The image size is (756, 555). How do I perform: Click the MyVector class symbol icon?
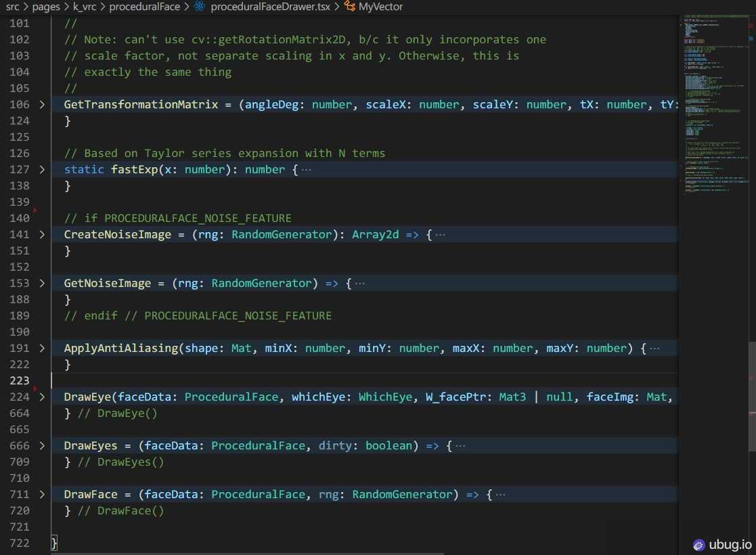(x=349, y=7)
